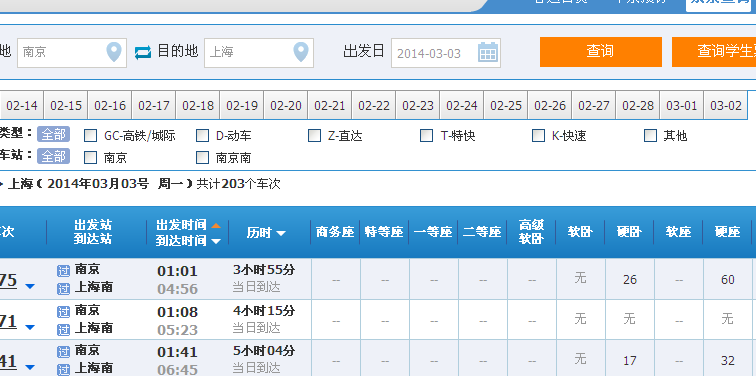The width and height of the screenshot is (756, 376).
Task: Select date tab 03-01
Action: point(682,106)
